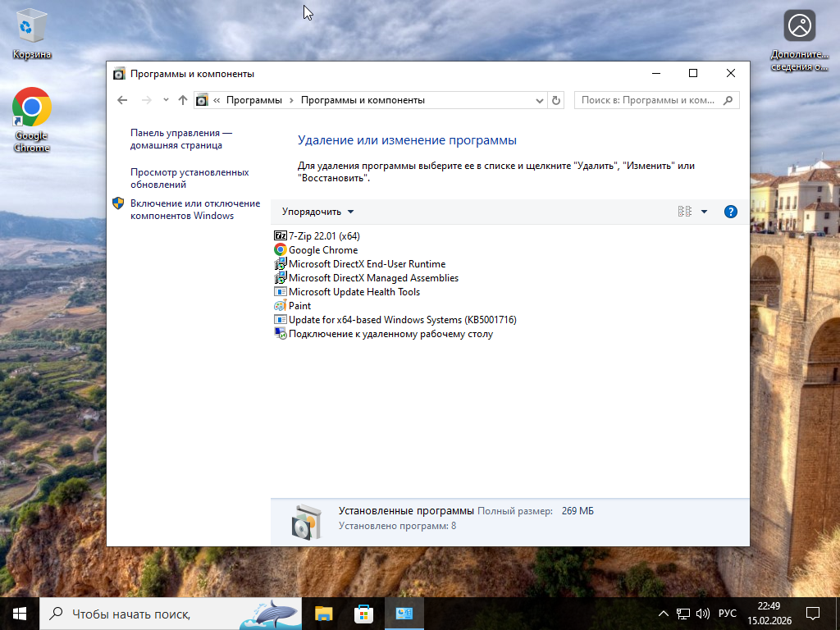Open Recycle Bin desktop icon

click(x=32, y=33)
